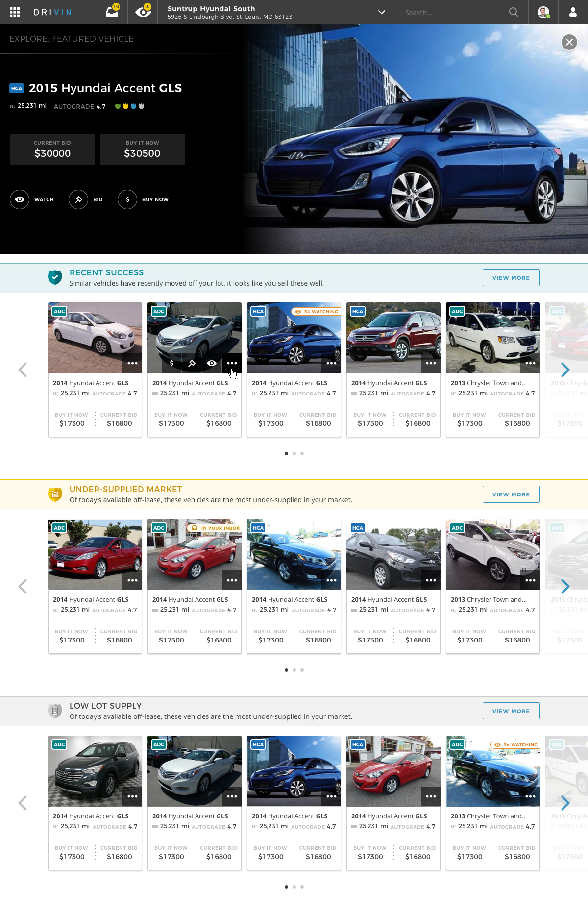Open more options on In Your Inbox card

[232, 580]
